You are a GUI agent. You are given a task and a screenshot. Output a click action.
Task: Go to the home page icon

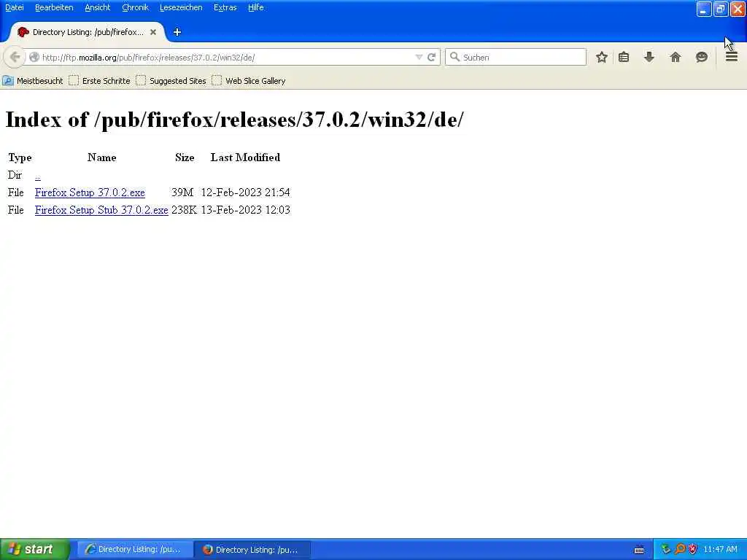click(x=675, y=57)
